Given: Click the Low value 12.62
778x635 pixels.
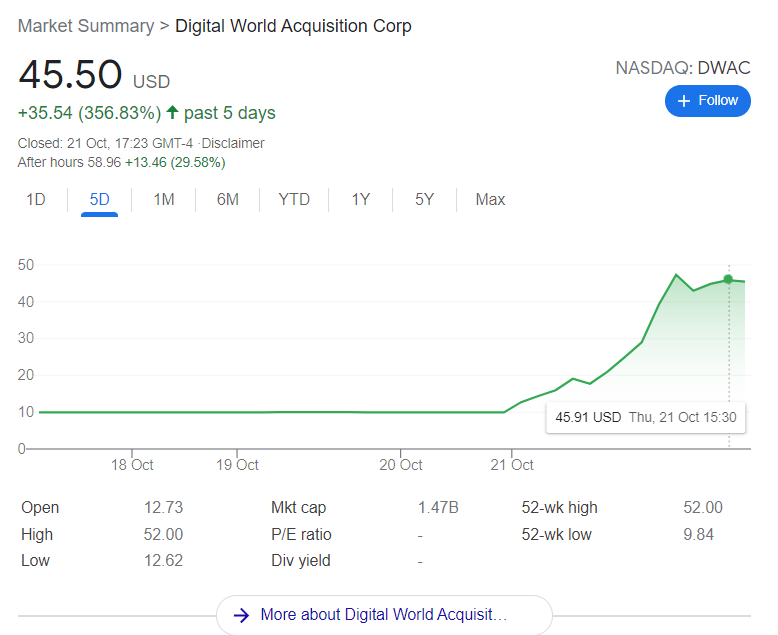Looking at the screenshot, I should [163, 561].
